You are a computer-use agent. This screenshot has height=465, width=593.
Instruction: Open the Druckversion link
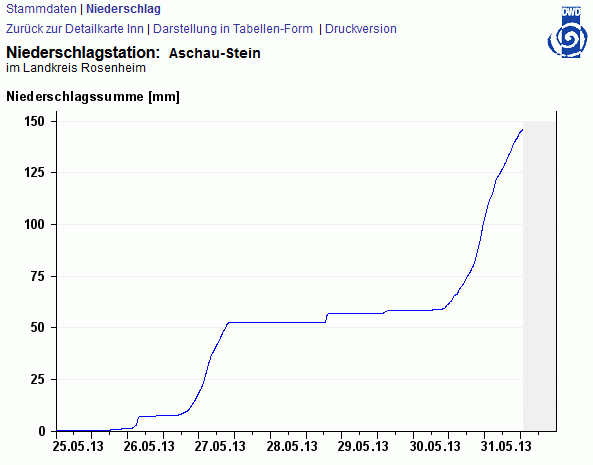point(361,29)
